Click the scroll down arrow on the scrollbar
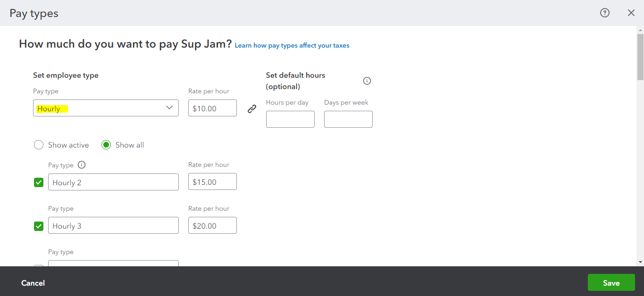The width and height of the screenshot is (644, 296). (x=640, y=262)
